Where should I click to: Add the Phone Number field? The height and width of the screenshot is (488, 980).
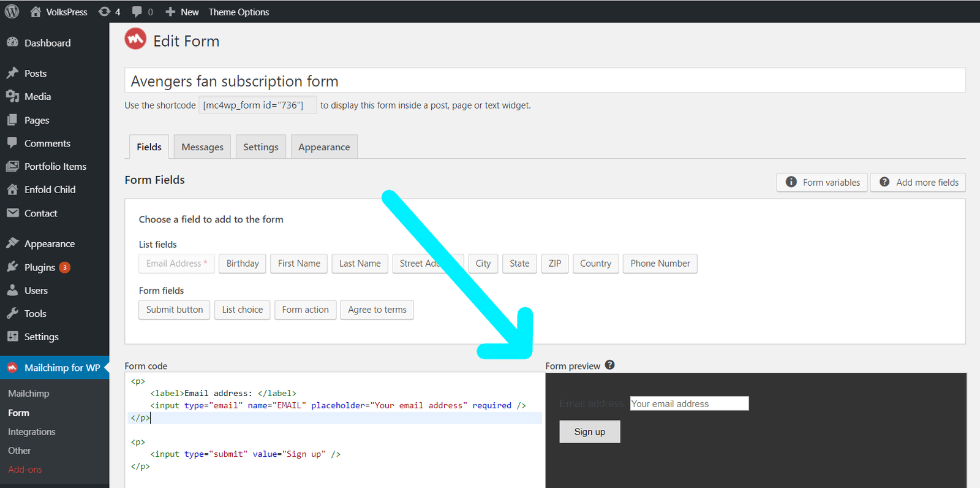click(660, 264)
